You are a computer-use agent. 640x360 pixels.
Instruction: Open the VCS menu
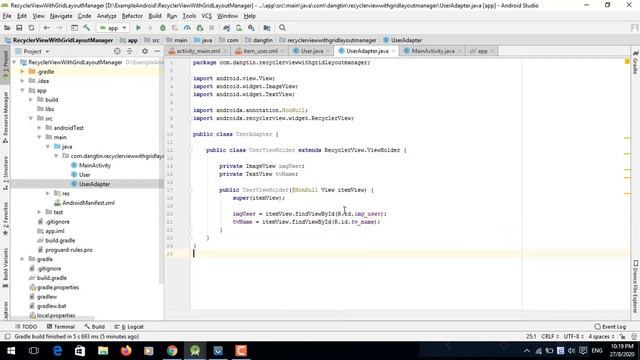[207, 16]
